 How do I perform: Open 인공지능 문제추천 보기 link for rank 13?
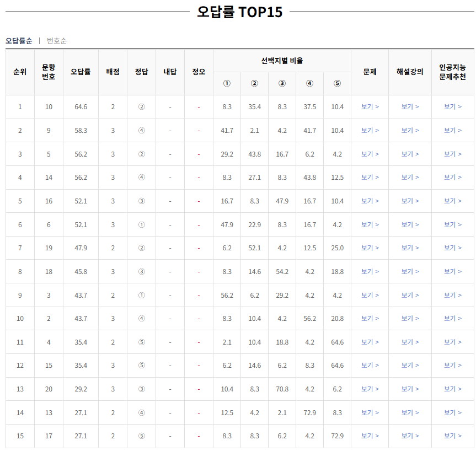[x=453, y=389]
